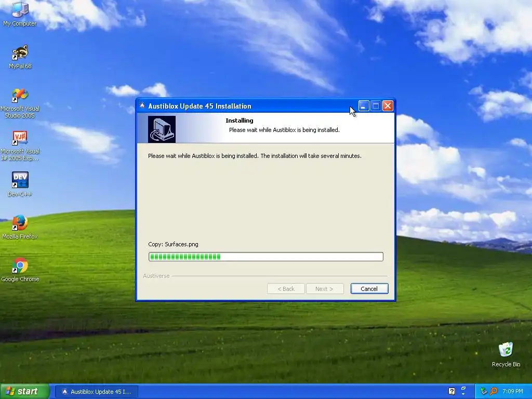Click the 7:09 PM system clock

coord(512,391)
